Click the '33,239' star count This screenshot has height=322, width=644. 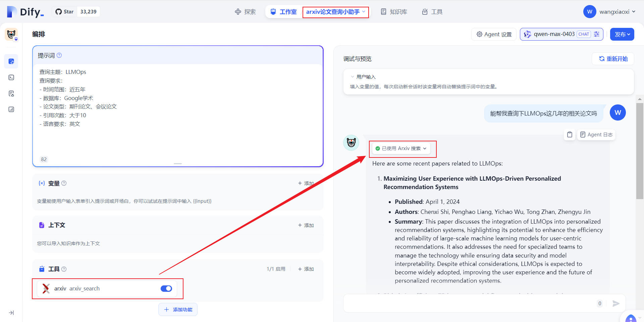88,12
